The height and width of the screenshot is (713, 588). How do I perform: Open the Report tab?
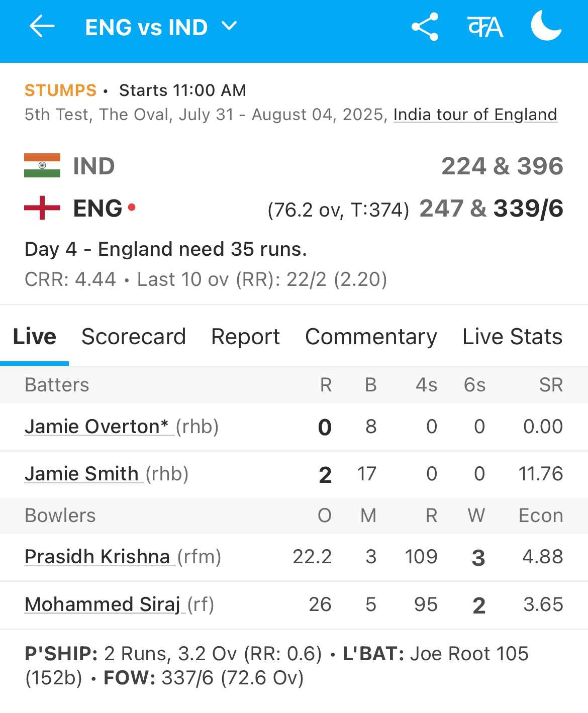[x=246, y=337]
